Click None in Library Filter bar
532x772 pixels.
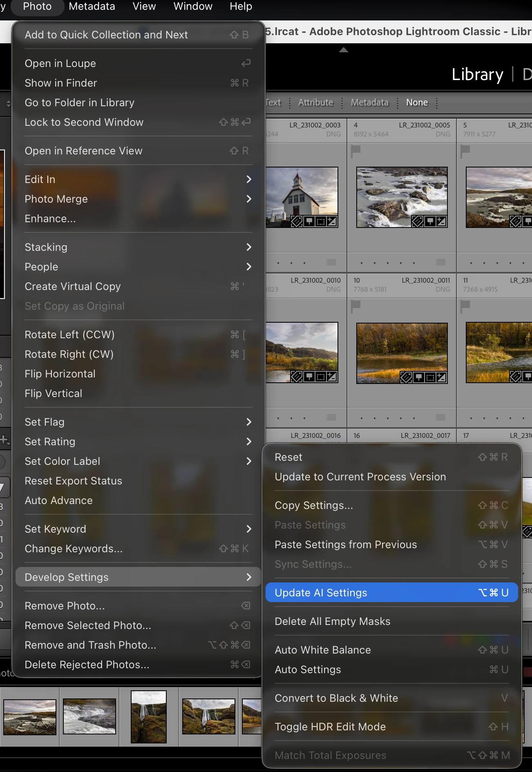point(417,103)
